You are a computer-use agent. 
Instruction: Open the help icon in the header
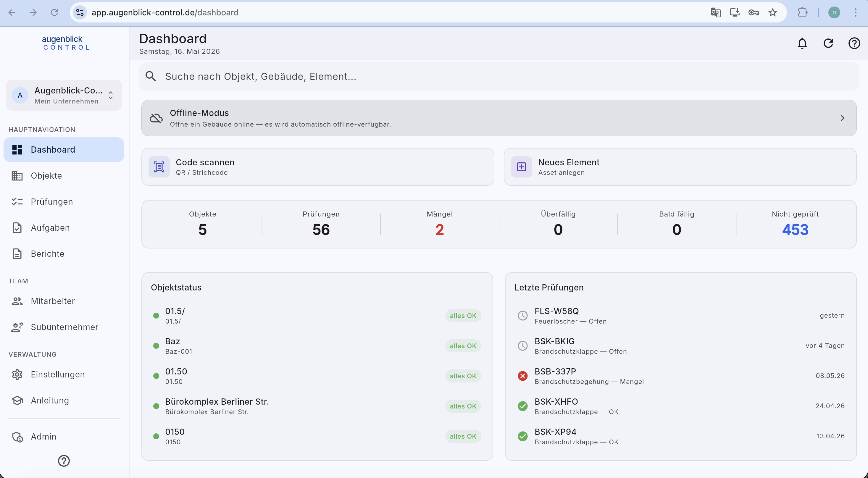[854, 43]
